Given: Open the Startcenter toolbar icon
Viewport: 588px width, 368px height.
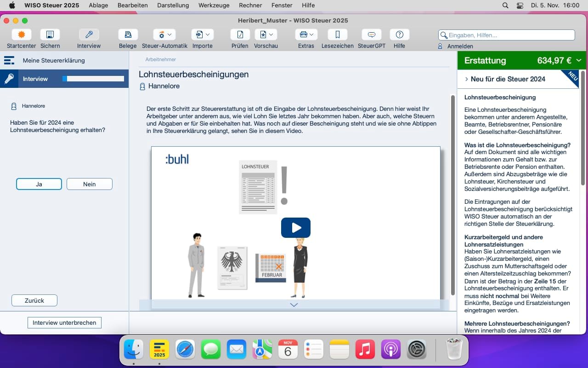Looking at the screenshot, I should tap(22, 34).
